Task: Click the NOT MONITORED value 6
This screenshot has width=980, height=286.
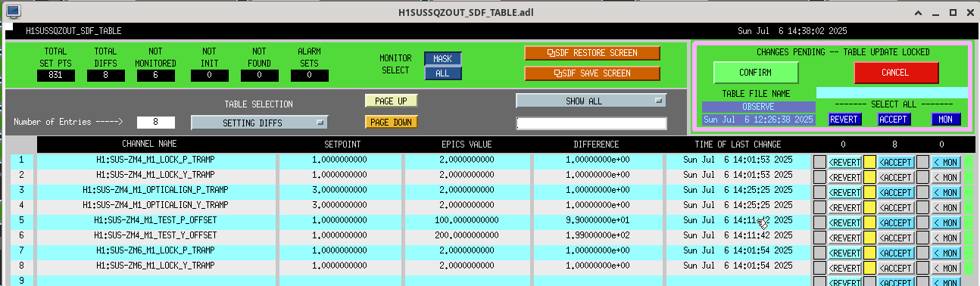Action: coord(155,75)
